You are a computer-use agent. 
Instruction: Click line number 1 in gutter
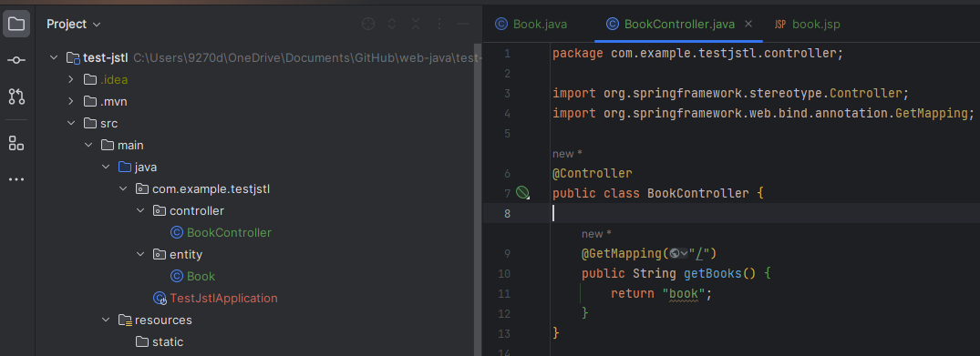[x=507, y=54]
